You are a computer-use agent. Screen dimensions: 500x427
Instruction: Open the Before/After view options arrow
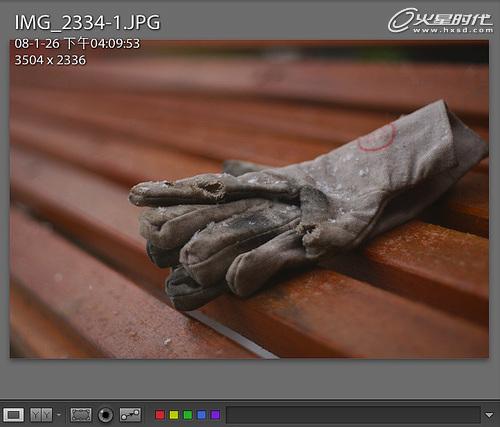click(x=59, y=415)
